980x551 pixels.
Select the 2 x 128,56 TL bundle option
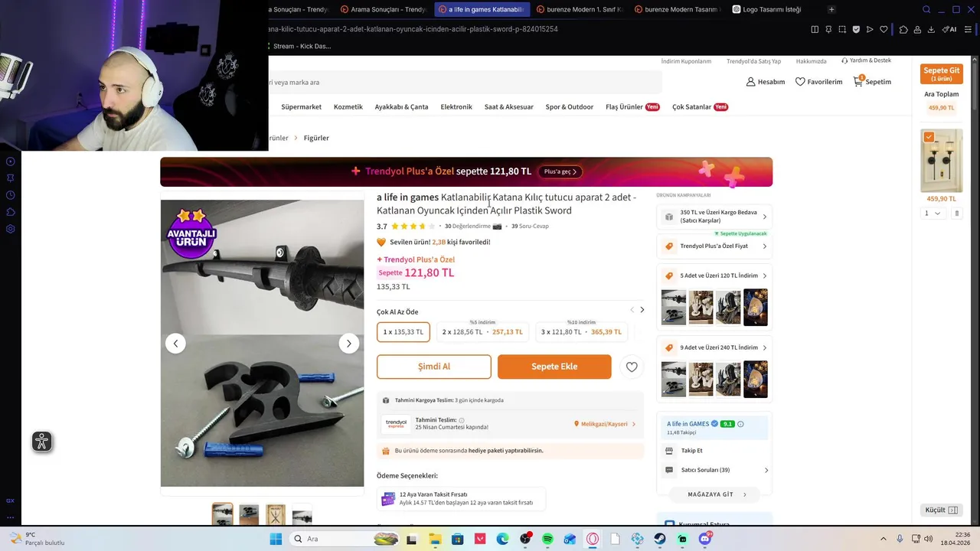pos(482,332)
